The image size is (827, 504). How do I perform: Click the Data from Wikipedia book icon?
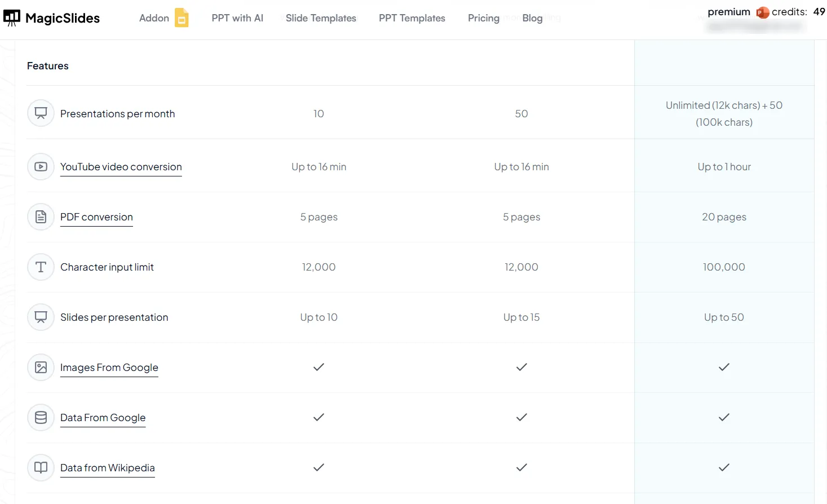(41, 468)
